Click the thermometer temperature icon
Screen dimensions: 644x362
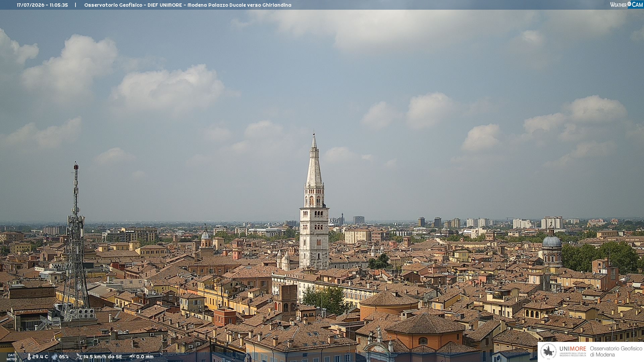(x=29, y=357)
